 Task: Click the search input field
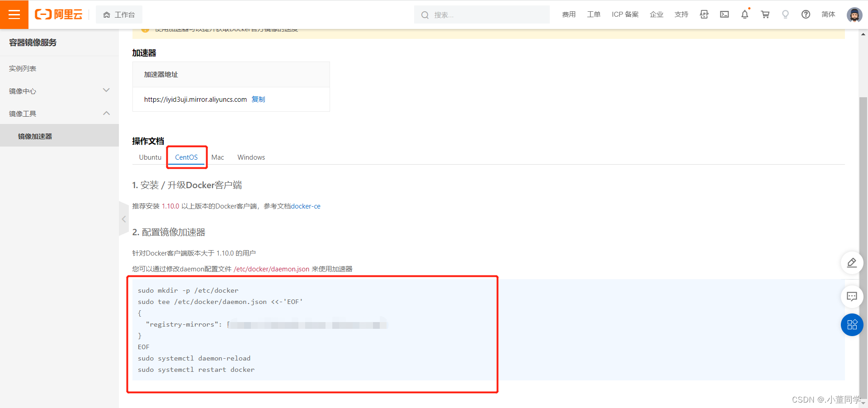[481, 14]
